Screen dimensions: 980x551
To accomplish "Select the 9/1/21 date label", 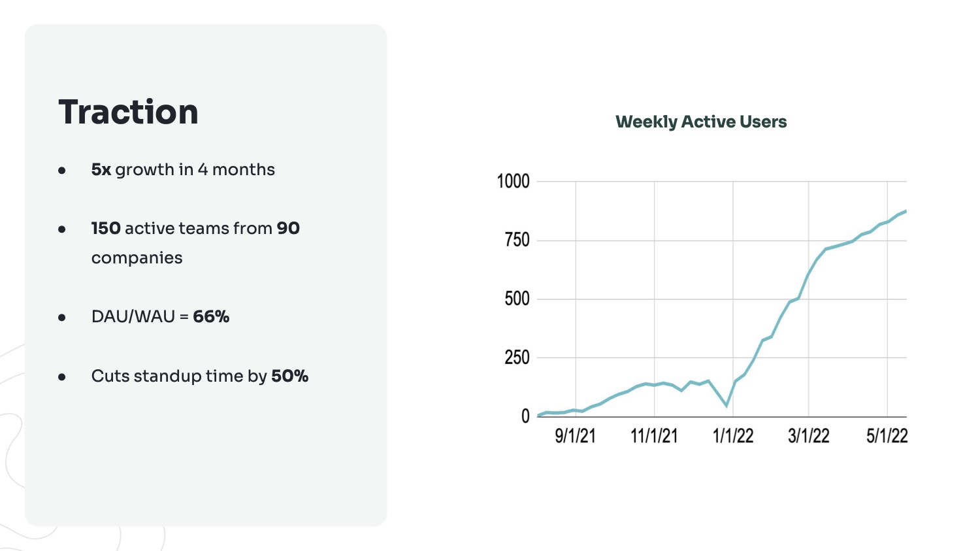I will pos(576,436).
